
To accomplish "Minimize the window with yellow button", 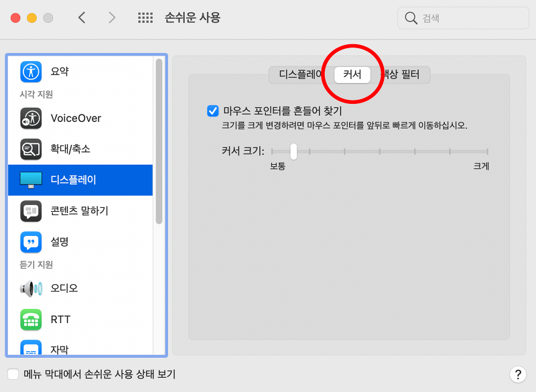I will click(31, 18).
